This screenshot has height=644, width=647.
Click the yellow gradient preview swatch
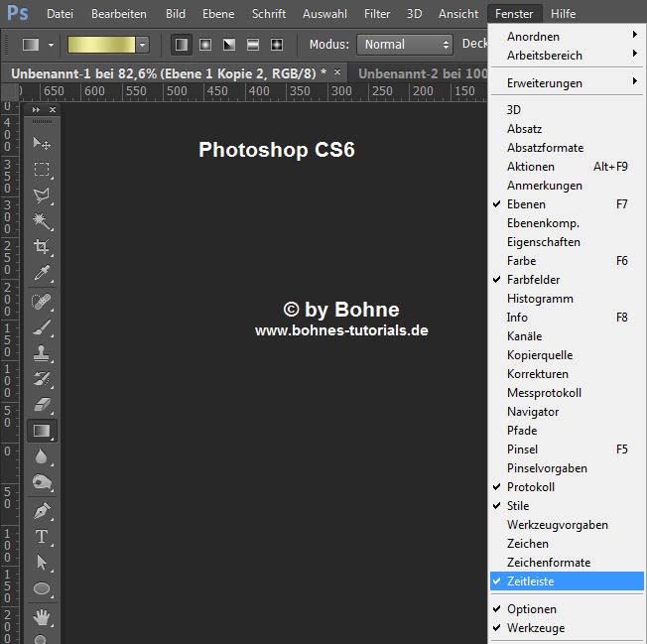click(x=101, y=45)
